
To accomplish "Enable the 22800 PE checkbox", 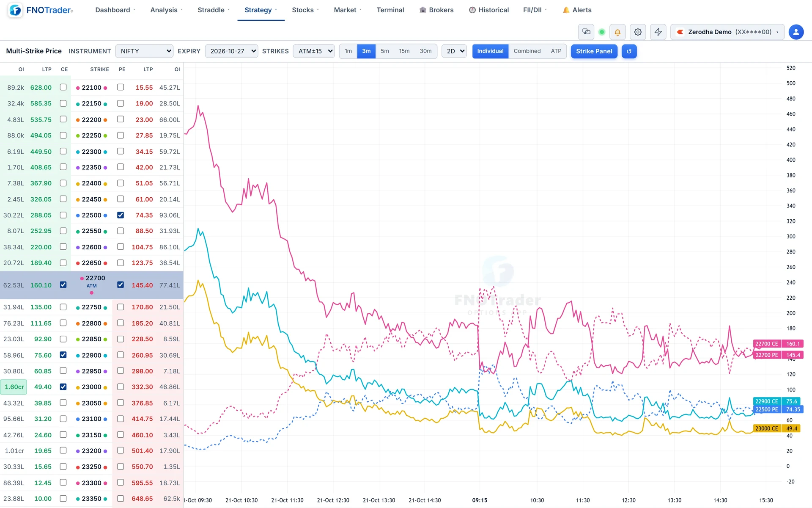I will (121, 323).
